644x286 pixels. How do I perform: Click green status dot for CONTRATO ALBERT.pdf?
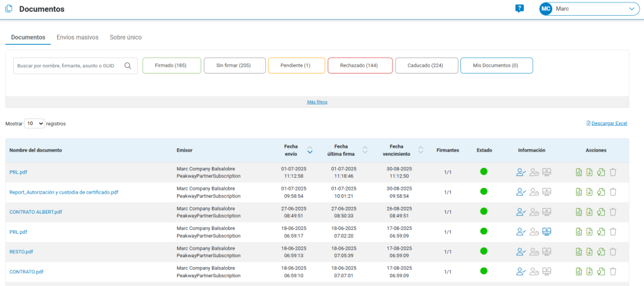pos(484,211)
